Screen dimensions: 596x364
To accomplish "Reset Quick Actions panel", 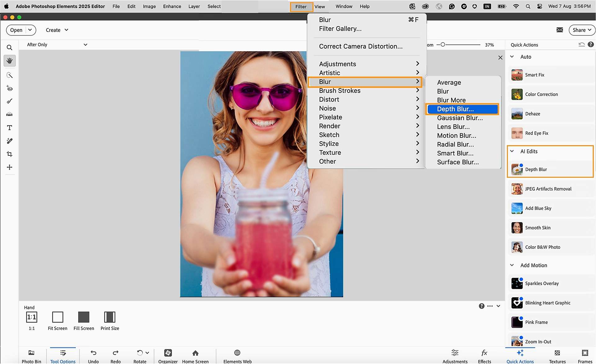I will (581, 44).
